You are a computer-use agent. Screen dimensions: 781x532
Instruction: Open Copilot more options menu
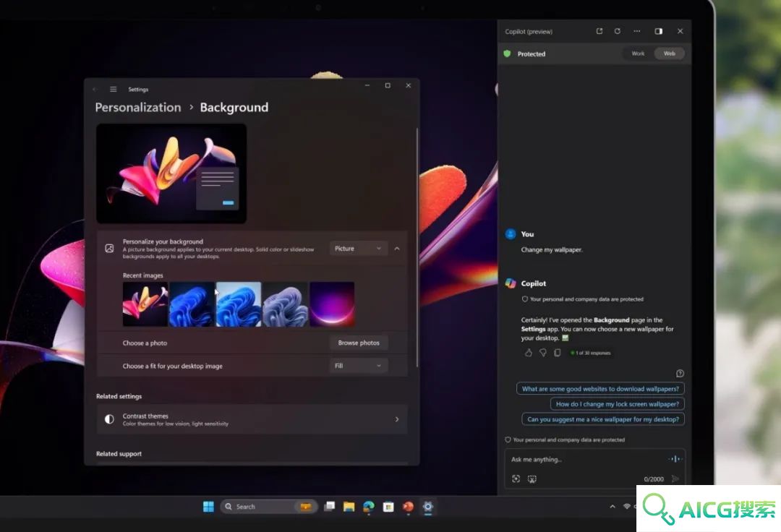pyautogui.click(x=636, y=31)
